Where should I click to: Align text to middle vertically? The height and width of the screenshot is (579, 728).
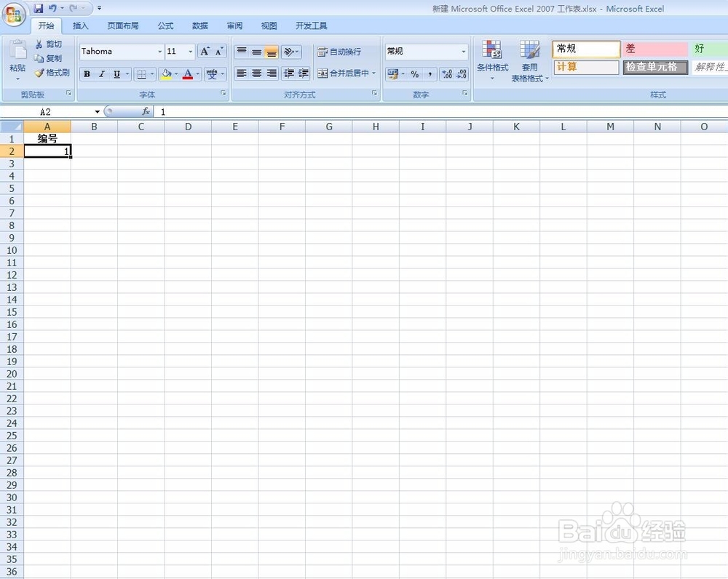pos(257,52)
